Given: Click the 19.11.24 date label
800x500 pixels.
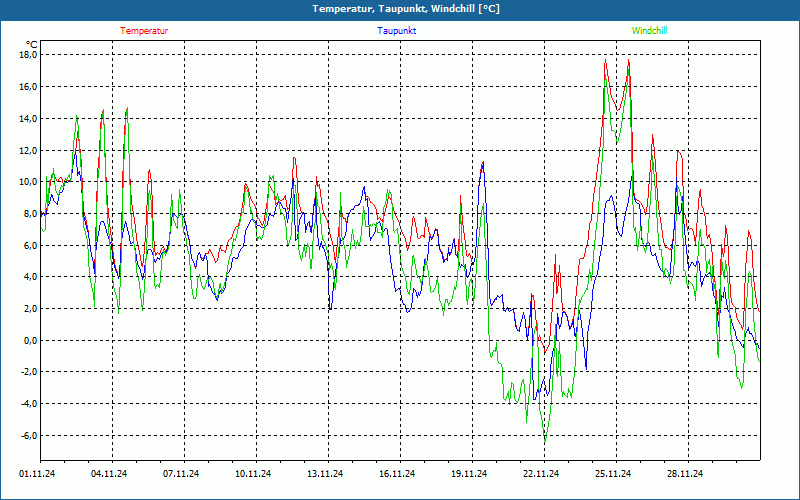Looking at the screenshot, I should tap(469, 474).
